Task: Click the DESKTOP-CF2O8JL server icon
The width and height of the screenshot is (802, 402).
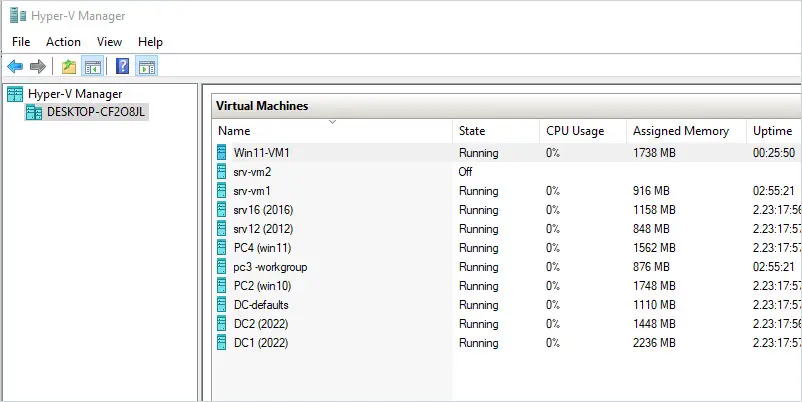Action: (x=34, y=112)
